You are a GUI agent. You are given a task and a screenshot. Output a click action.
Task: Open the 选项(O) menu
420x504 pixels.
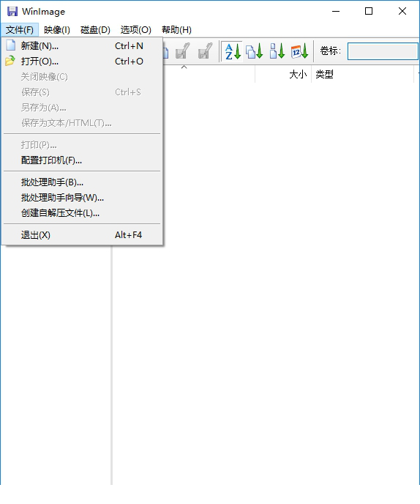click(136, 30)
